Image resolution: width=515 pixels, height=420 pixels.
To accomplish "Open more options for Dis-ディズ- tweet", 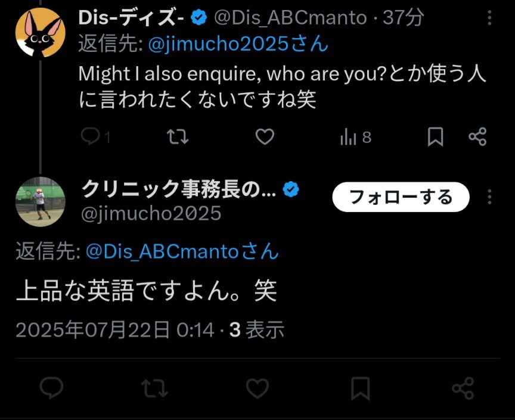I will [x=489, y=18].
